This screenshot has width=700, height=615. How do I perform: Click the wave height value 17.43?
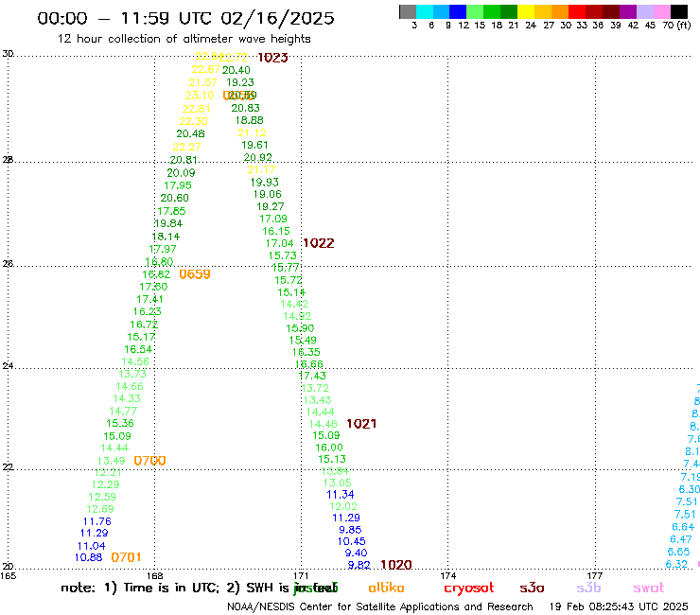point(312,376)
